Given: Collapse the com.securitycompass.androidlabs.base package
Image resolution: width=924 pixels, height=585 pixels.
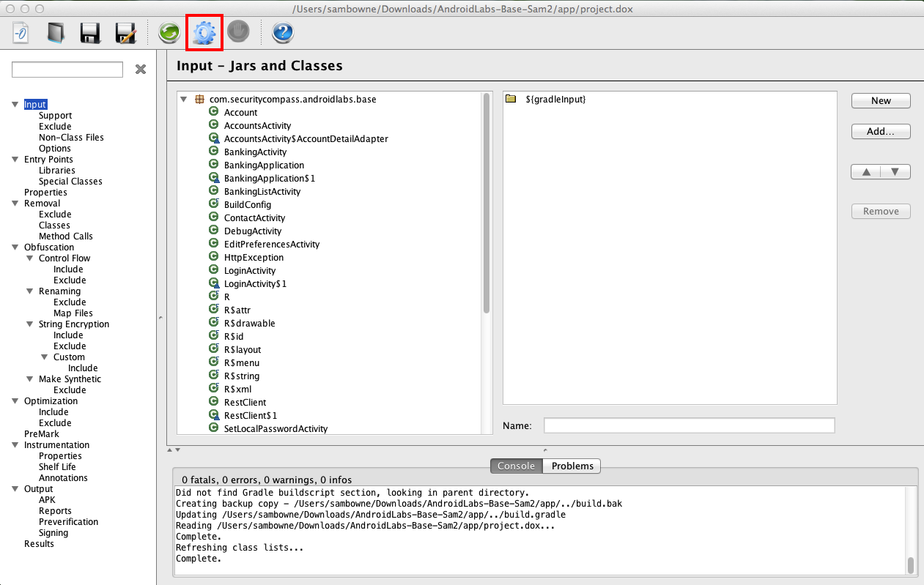Looking at the screenshot, I should click(x=183, y=99).
